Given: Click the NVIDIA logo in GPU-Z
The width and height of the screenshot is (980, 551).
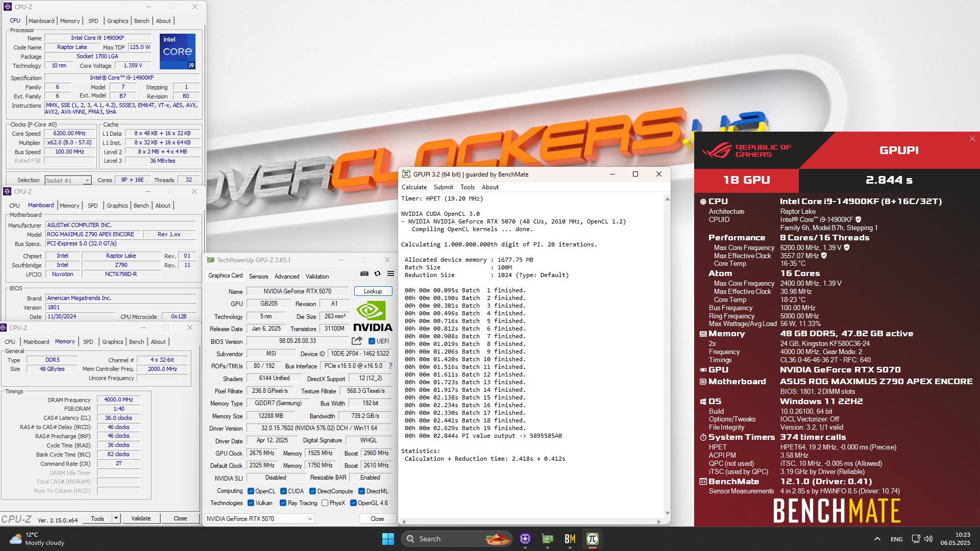Looking at the screenshot, I should (x=373, y=317).
